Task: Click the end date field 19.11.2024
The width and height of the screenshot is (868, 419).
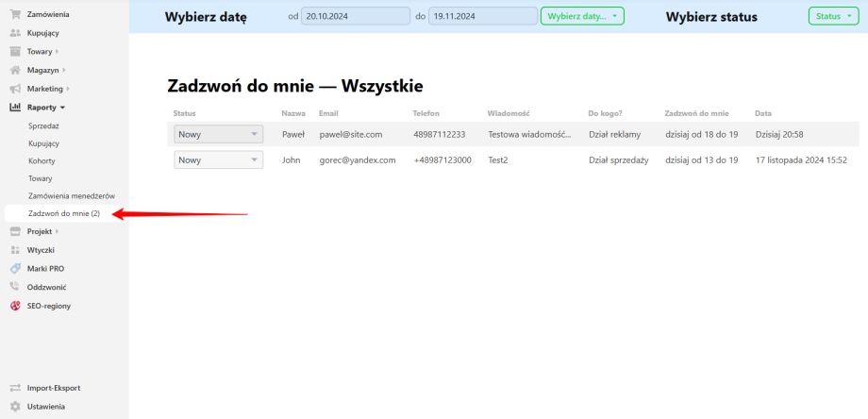Action: click(x=481, y=16)
